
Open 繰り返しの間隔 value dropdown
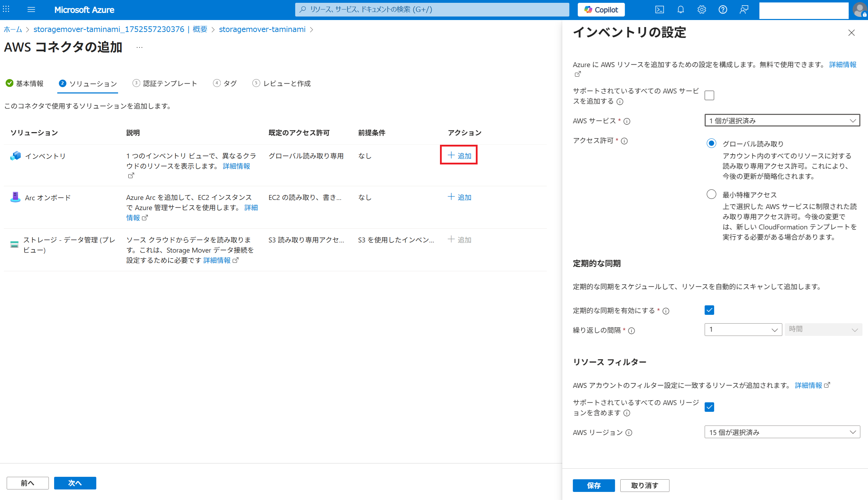pos(743,330)
